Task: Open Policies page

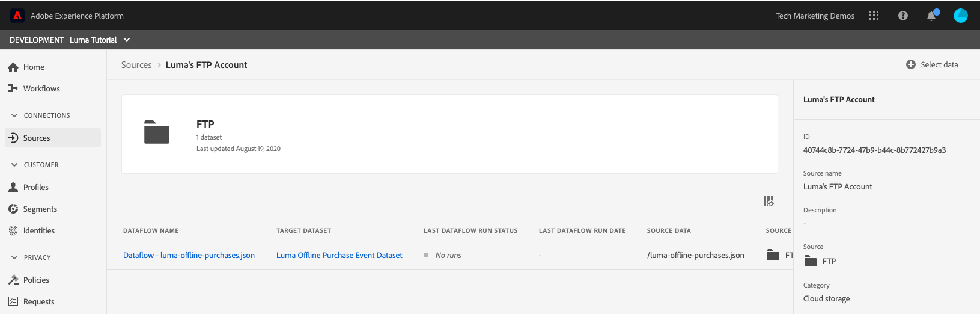Action: point(36,280)
